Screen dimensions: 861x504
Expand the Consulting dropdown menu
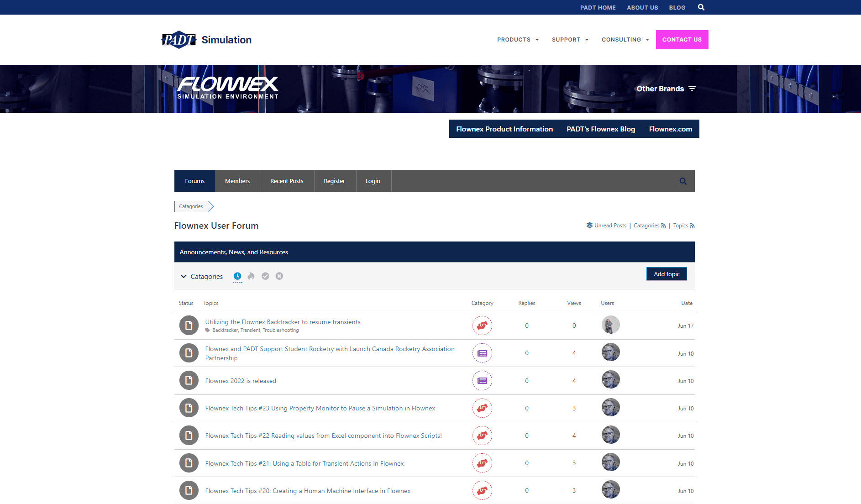pos(625,40)
